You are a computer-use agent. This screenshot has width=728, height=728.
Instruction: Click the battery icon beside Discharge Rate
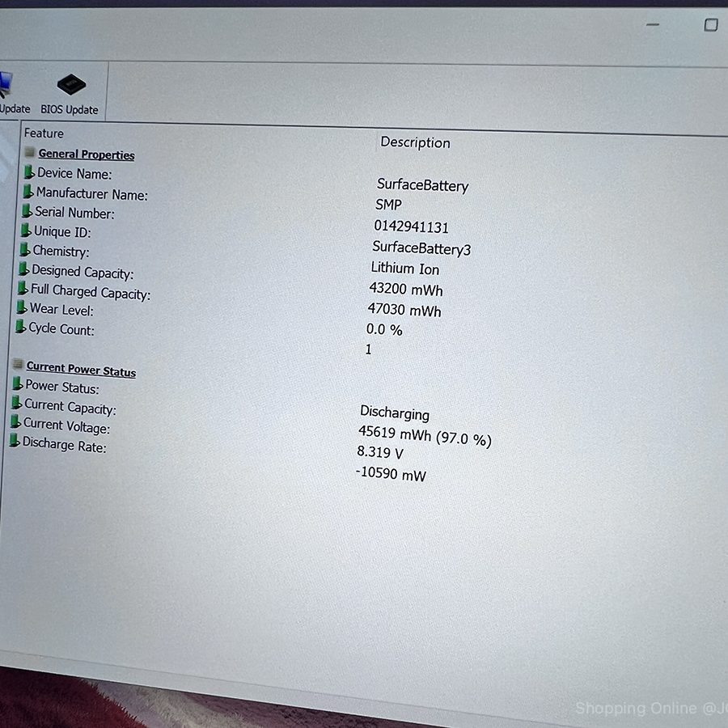pos(15,441)
